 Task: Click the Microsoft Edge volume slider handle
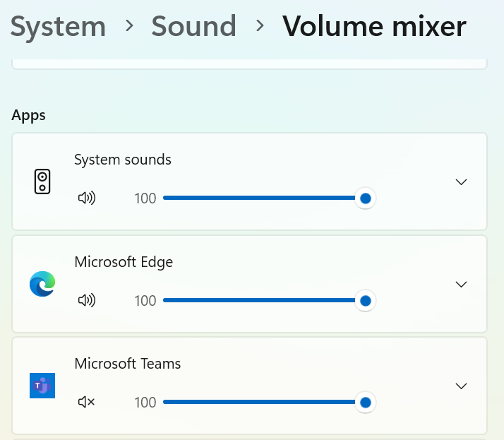coord(366,301)
